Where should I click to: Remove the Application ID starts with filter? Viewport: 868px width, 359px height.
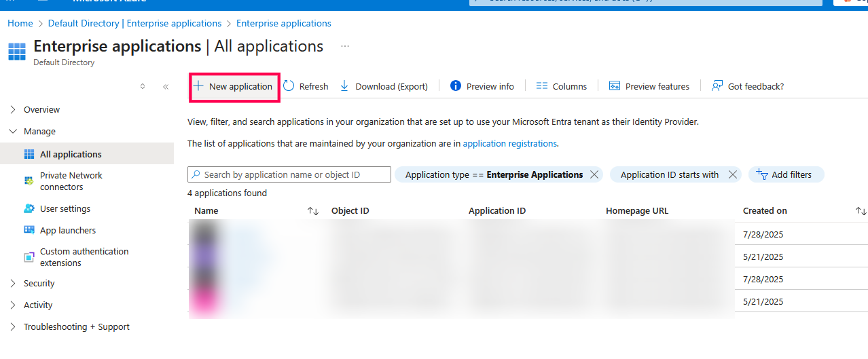[x=733, y=174]
